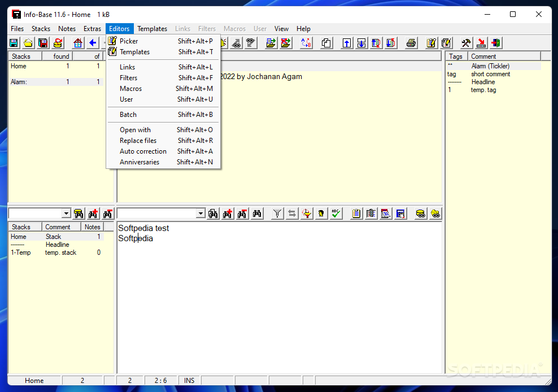Click the funnel filter icon
This screenshot has height=392, width=558.
coord(277,214)
